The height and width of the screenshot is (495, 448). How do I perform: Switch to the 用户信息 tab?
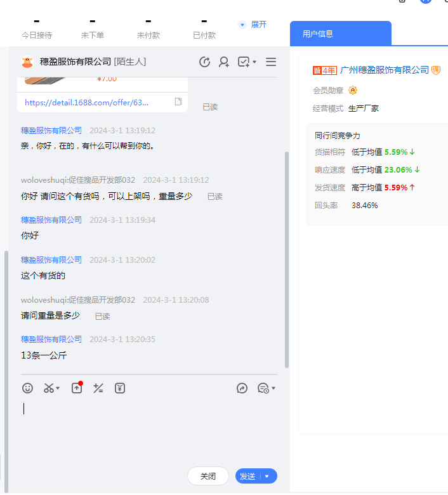tap(340, 34)
